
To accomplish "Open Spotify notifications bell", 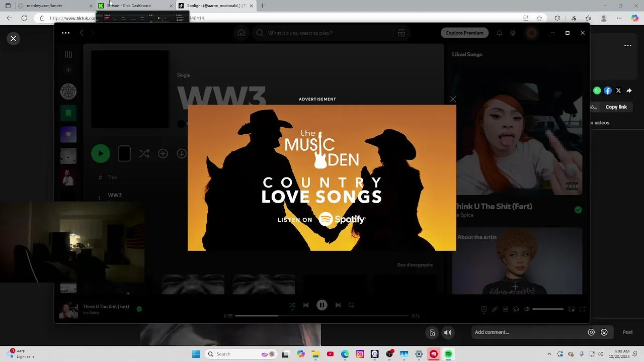I will 499,33.
